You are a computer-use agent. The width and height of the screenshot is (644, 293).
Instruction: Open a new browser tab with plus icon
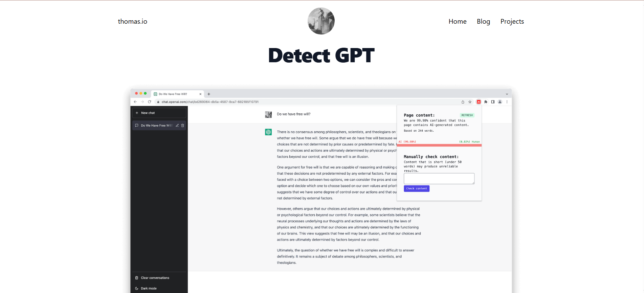(209, 94)
